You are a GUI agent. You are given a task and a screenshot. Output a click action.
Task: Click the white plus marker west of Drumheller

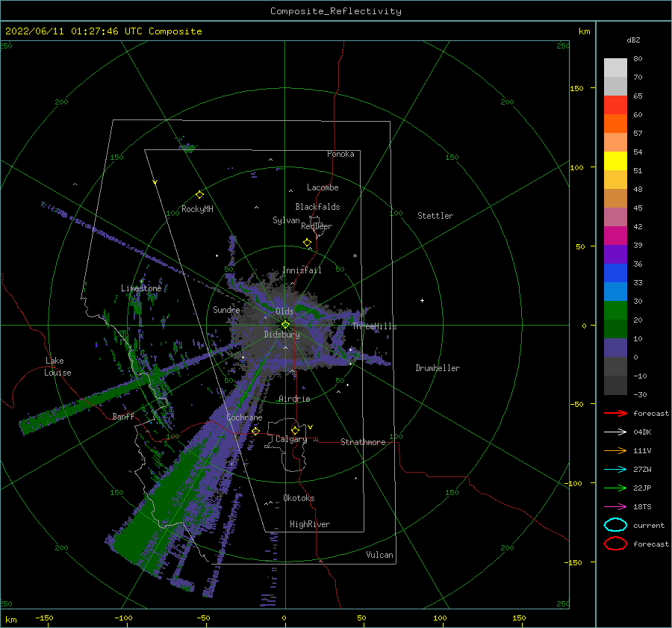[x=422, y=300]
